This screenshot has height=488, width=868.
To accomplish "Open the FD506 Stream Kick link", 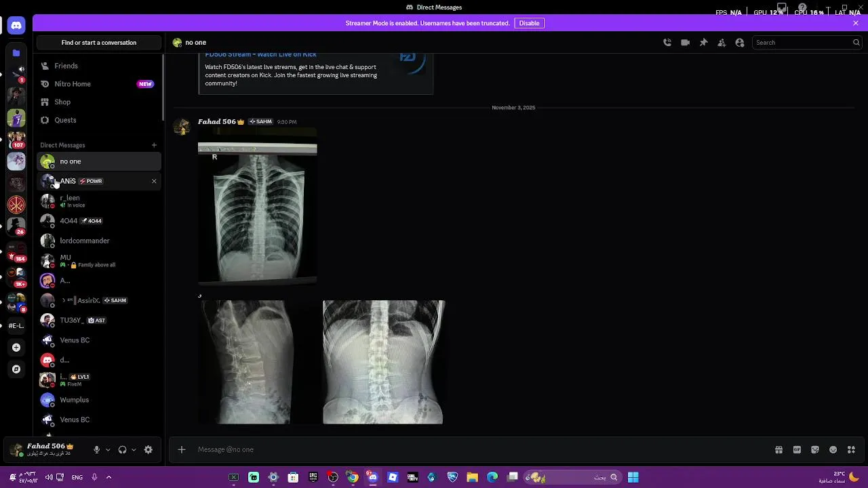I will click(260, 54).
